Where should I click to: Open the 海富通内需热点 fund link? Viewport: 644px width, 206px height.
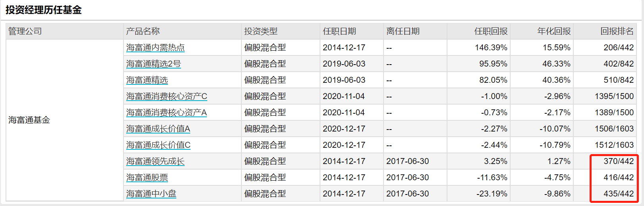pos(155,48)
